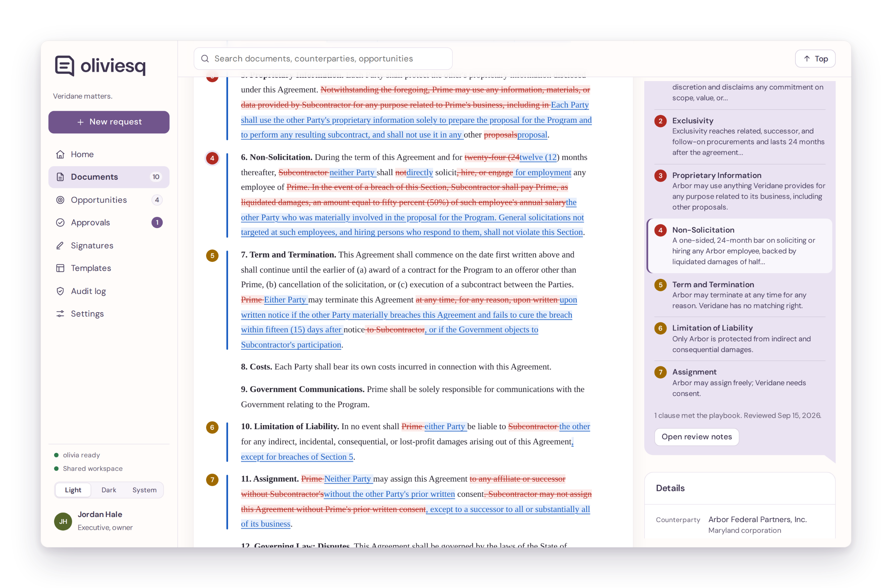Click the Approvals count badge 1
This screenshot has width=892, height=588.
click(x=157, y=223)
